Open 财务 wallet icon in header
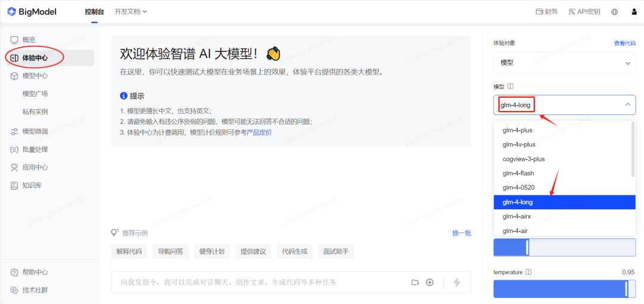 [540, 11]
